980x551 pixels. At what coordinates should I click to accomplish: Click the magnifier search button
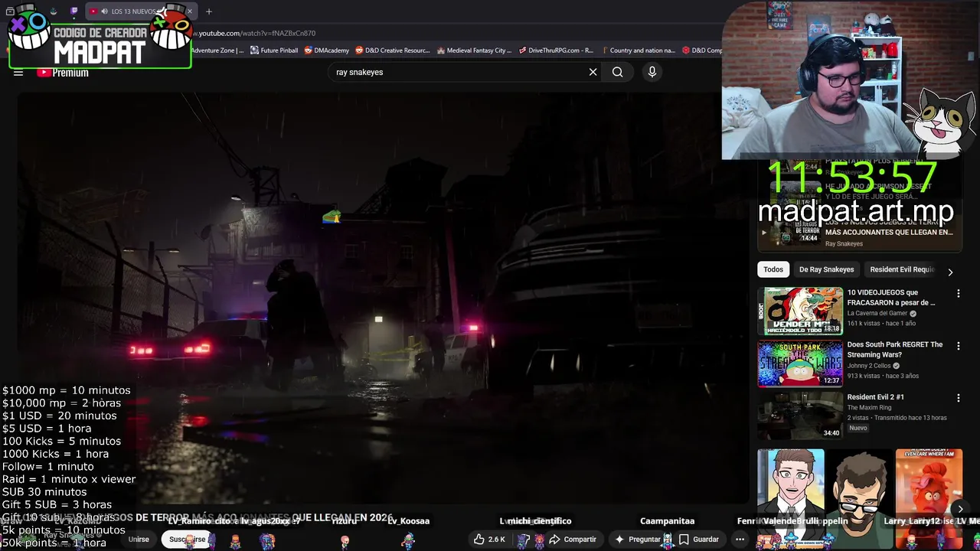click(617, 72)
